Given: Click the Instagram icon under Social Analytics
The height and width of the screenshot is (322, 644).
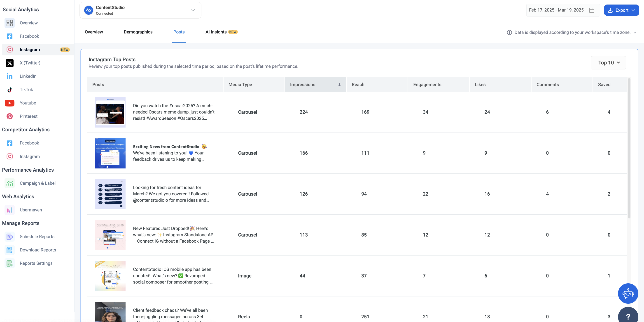Looking at the screenshot, I should tap(9, 50).
